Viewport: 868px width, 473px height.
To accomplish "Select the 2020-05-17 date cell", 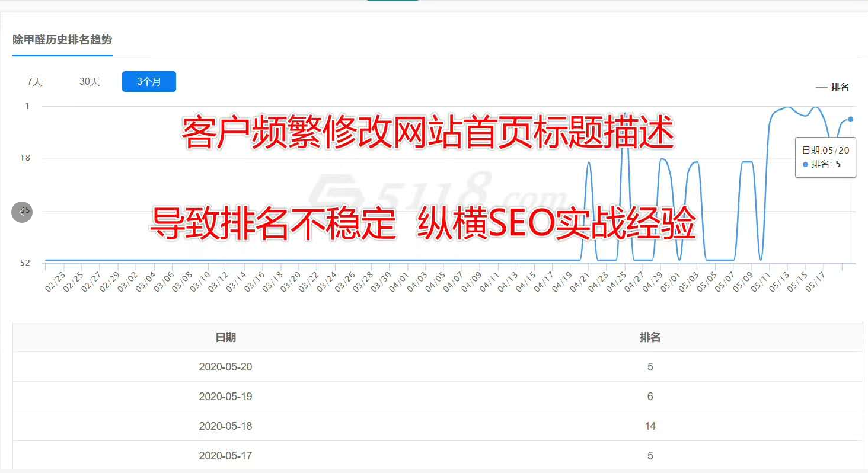I will (x=225, y=456).
